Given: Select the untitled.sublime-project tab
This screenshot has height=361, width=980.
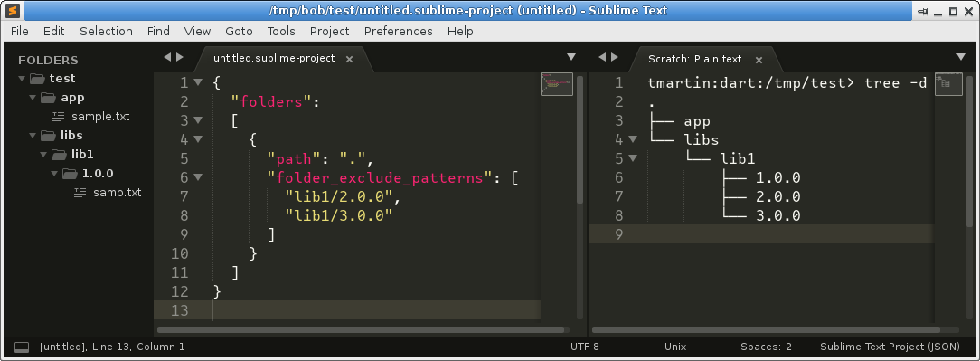Looking at the screenshot, I should pos(274,58).
